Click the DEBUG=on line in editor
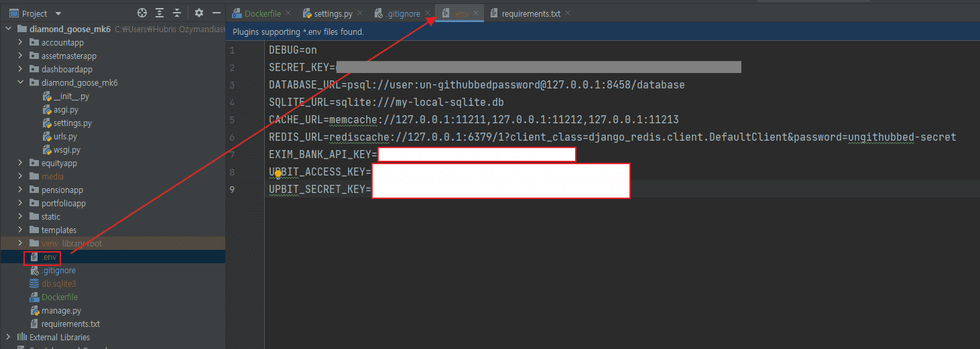This screenshot has height=349, width=980. 293,50
